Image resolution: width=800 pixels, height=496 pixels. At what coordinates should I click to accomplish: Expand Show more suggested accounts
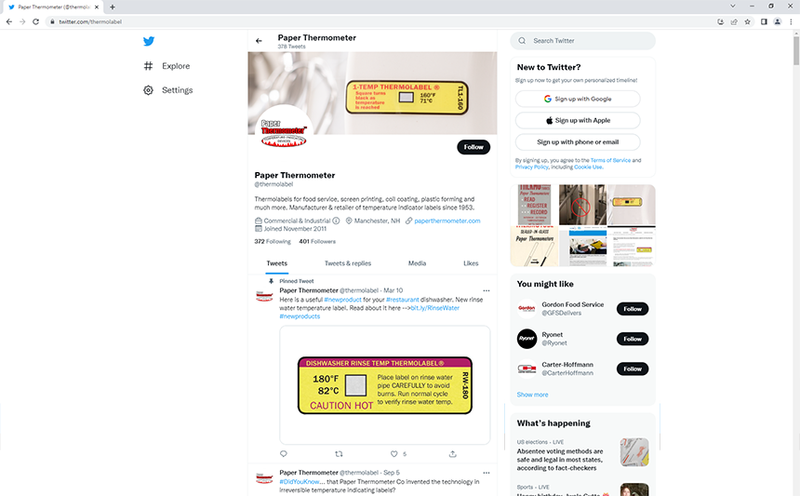pyautogui.click(x=532, y=394)
